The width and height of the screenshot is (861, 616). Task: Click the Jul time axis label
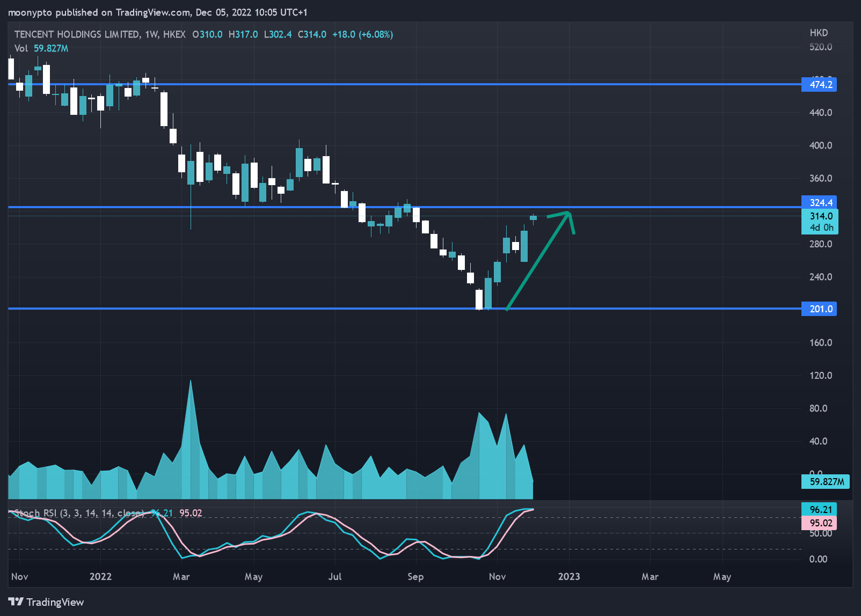pyautogui.click(x=335, y=576)
